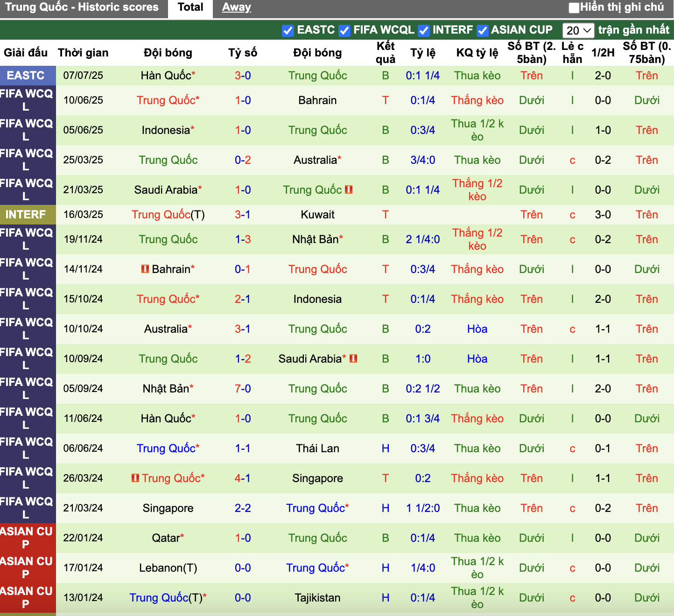The image size is (674, 616).
Task: Click Hòa result on 10/09/24 row
Action: coord(477,359)
